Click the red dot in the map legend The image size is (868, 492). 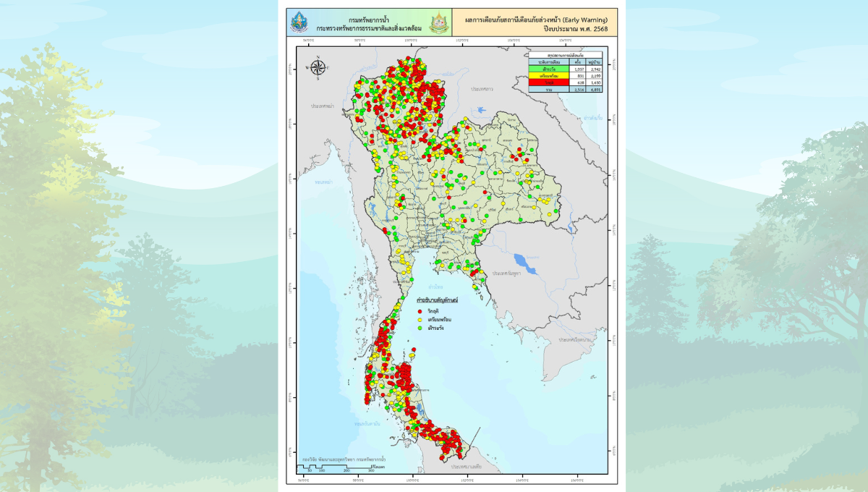pyautogui.click(x=420, y=310)
